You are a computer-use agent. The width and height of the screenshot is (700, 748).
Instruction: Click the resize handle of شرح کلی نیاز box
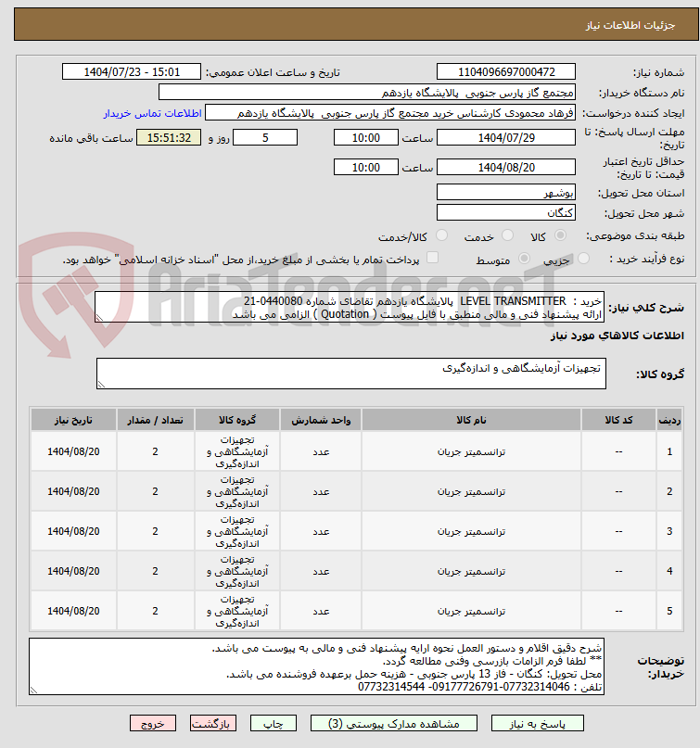point(99,318)
